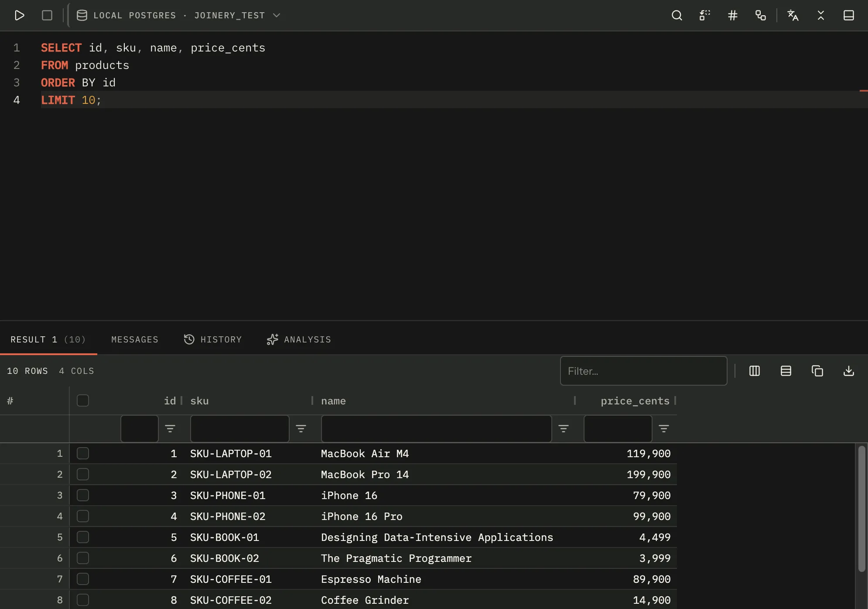The width and height of the screenshot is (868, 609).
Task: Stop query execution with the square icon
Action: pos(47,15)
